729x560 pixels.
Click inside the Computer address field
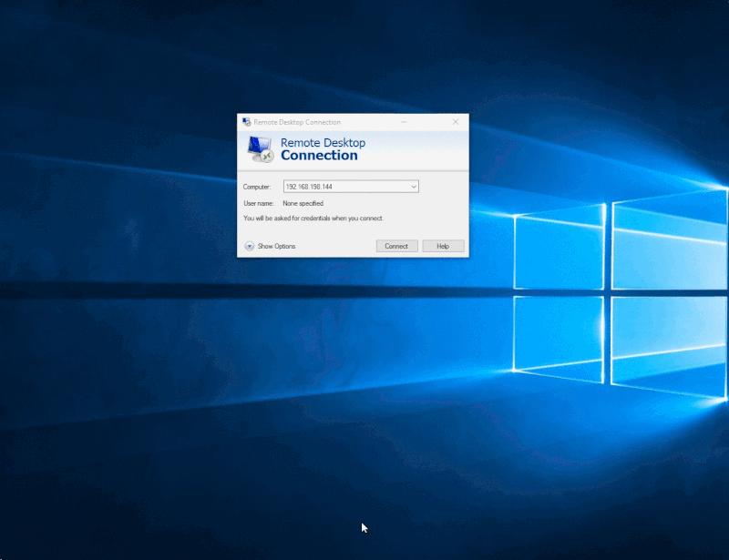tap(346, 186)
